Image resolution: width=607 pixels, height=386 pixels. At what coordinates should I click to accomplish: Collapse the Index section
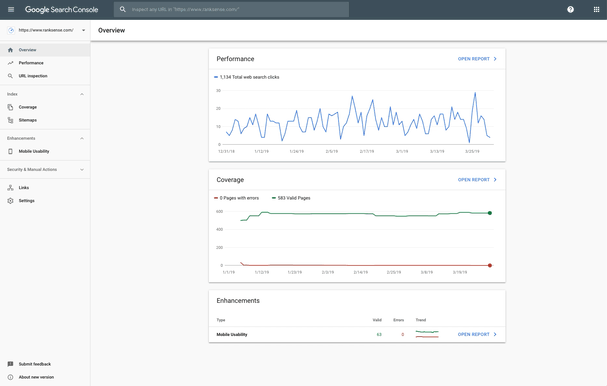point(82,94)
